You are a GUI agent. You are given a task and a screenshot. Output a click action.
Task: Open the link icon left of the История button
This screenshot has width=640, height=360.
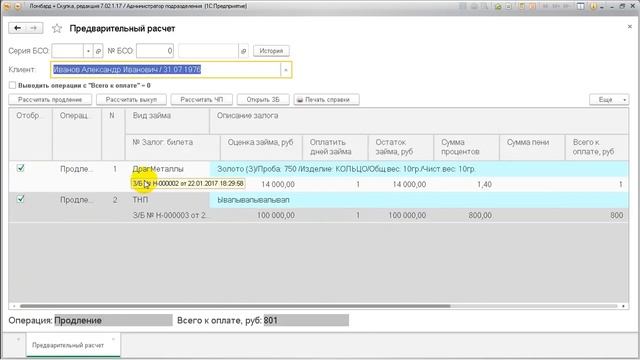[x=243, y=51]
